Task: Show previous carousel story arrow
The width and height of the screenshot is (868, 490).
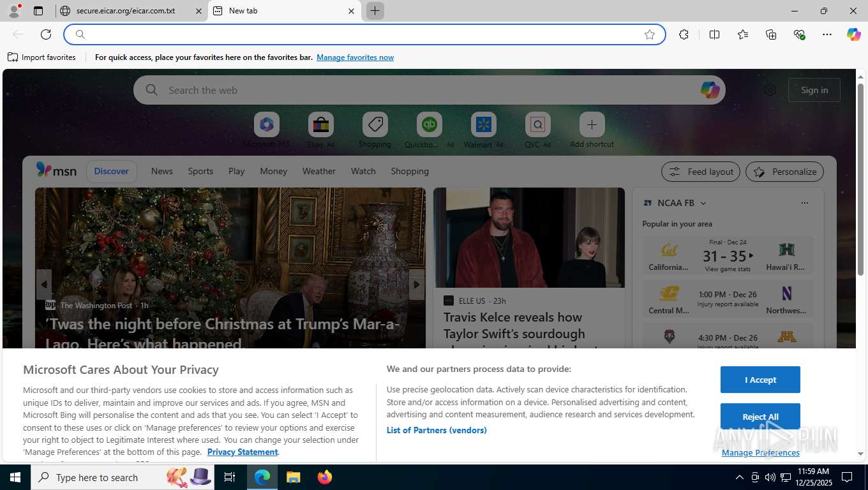Action: click(43, 285)
